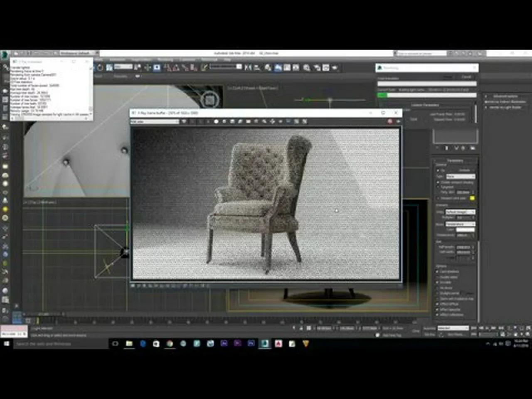
Task: Toggle the Targeted checkbox
Action: (x=437, y=187)
